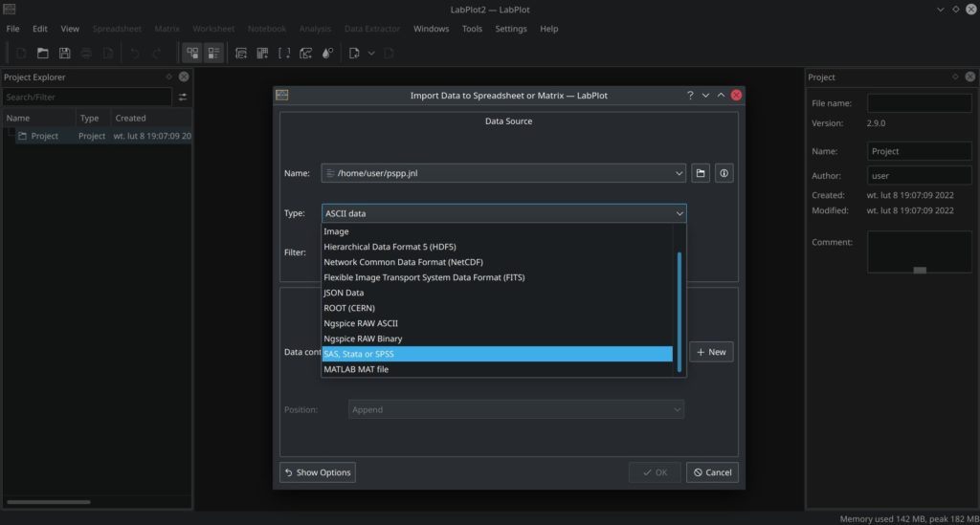The height and width of the screenshot is (525, 980).
Task: Show file info with the info icon
Action: 724,173
